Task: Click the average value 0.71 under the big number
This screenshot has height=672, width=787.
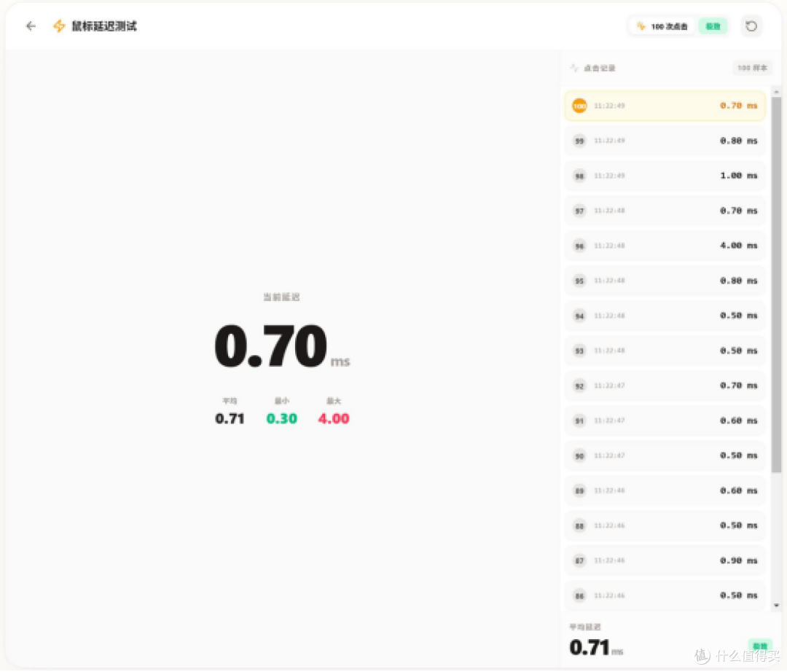Action: click(230, 418)
